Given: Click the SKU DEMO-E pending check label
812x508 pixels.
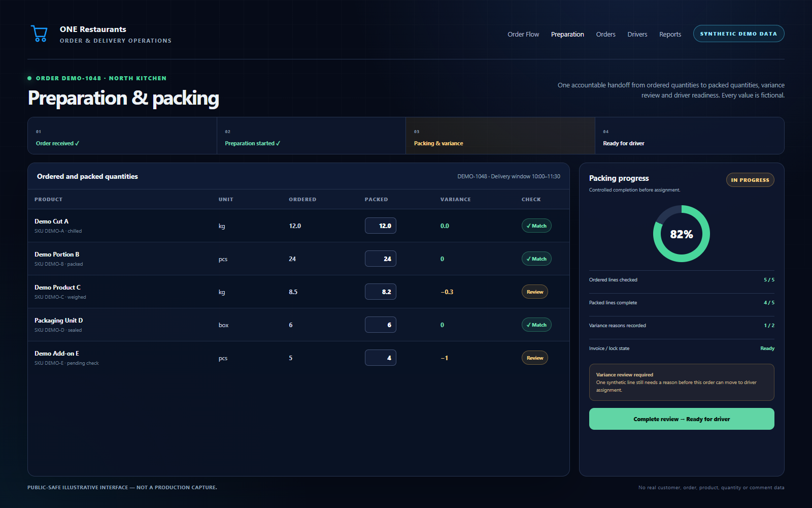Looking at the screenshot, I should click(x=66, y=363).
